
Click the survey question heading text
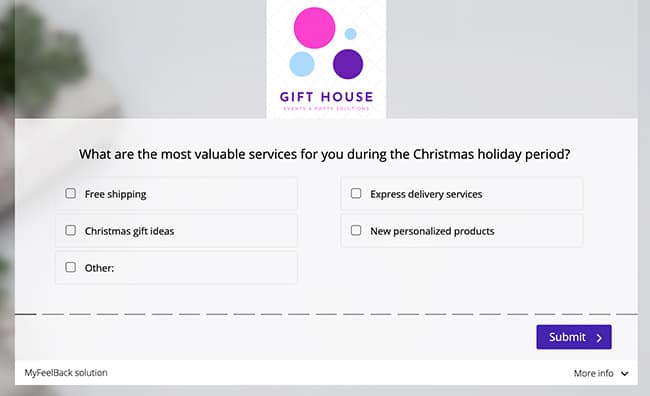point(325,154)
